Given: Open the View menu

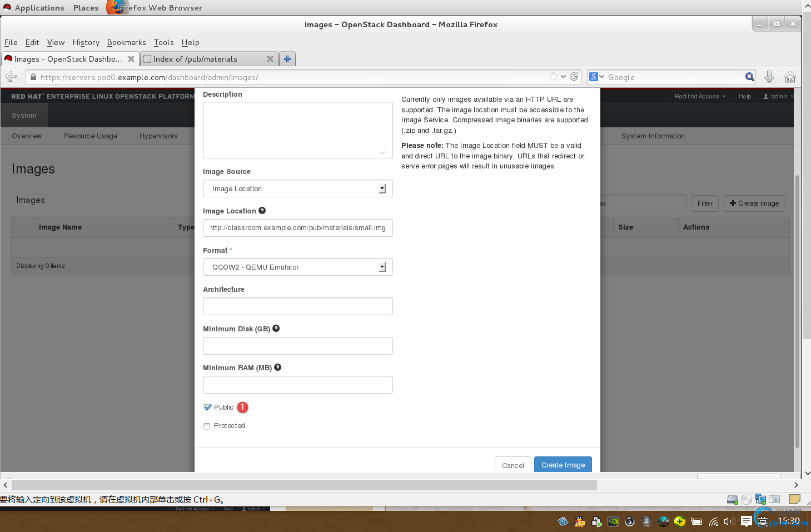Looking at the screenshot, I should (56, 42).
